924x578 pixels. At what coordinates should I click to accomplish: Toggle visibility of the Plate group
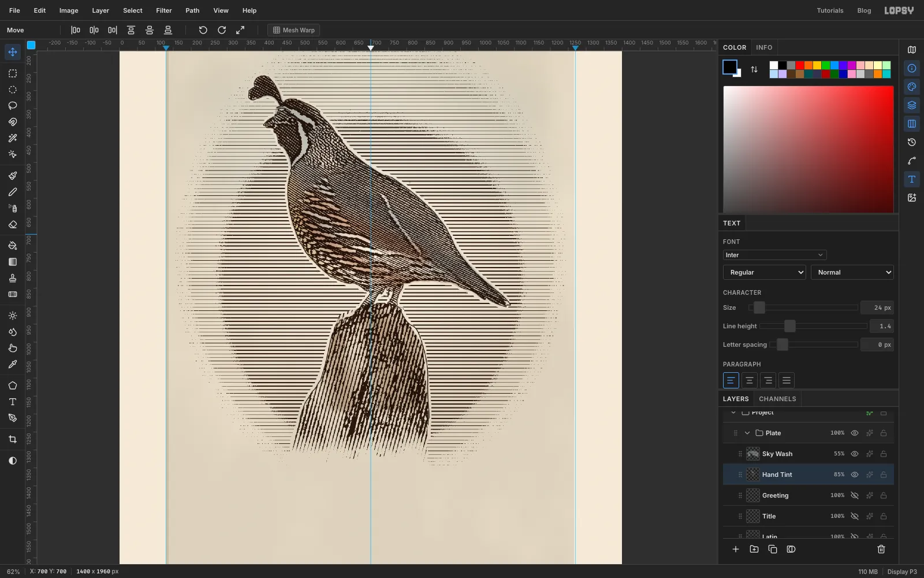(855, 433)
